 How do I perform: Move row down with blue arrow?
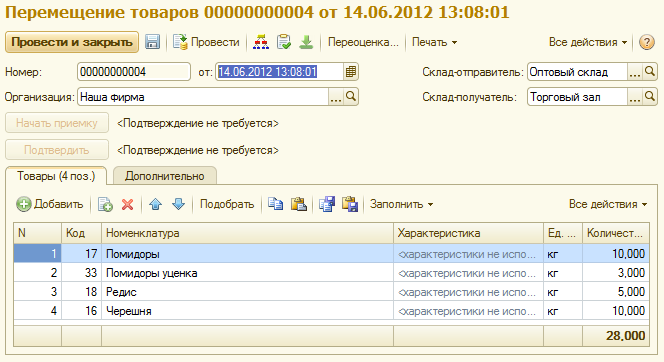(x=179, y=204)
